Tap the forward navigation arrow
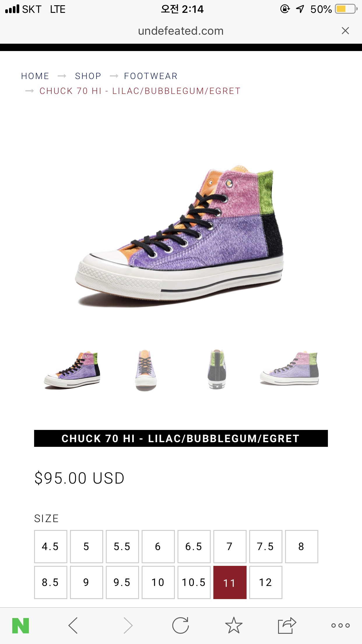Image resolution: width=362 pixels, height=644 pixels. pos(128,626)
